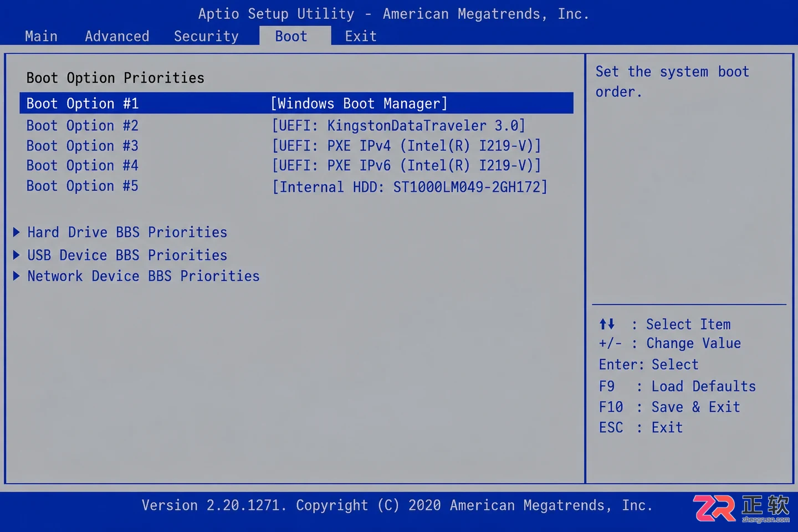Click the up/down arrows Select Item hint icon
This screenshot has height=532, width=798.
607,324
